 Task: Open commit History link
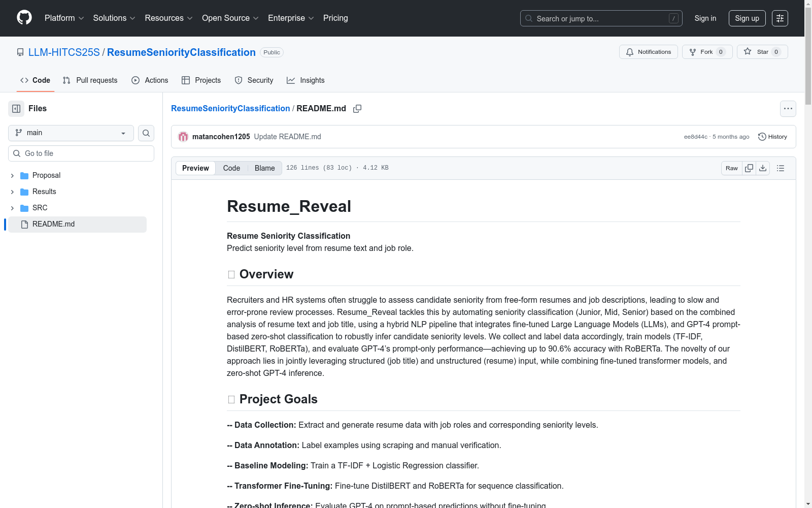[772, 137]
